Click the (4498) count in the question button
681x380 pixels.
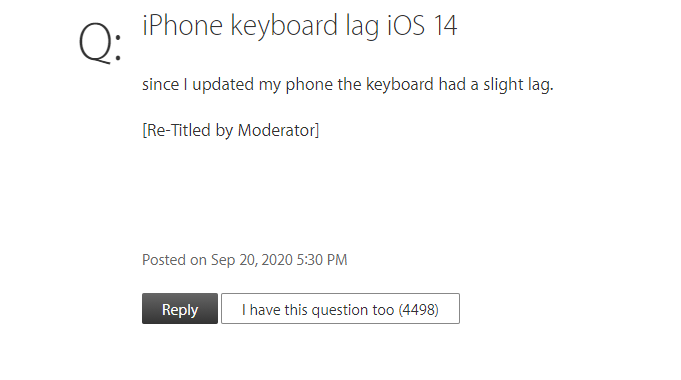click(418, 310)
